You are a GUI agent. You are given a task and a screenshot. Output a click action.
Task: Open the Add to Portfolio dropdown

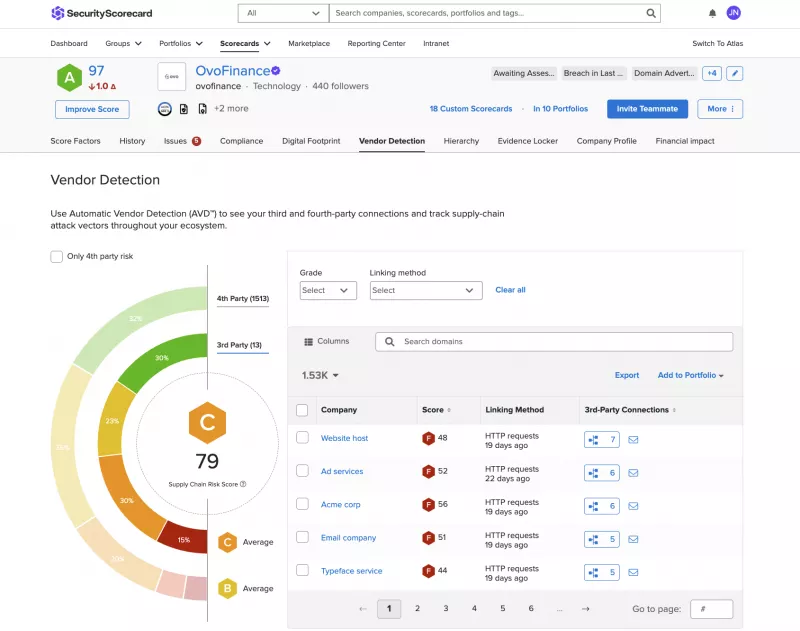click(690, 375)
